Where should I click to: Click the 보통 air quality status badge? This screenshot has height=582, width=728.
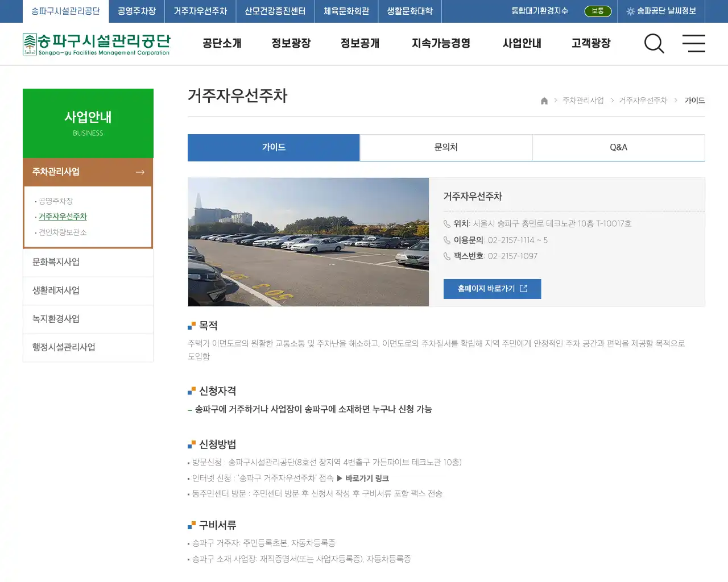coord(597,11)
